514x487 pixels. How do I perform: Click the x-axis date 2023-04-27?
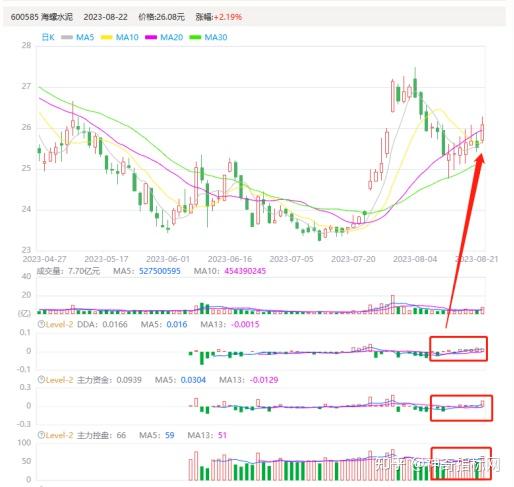click(x=44, y=259)
